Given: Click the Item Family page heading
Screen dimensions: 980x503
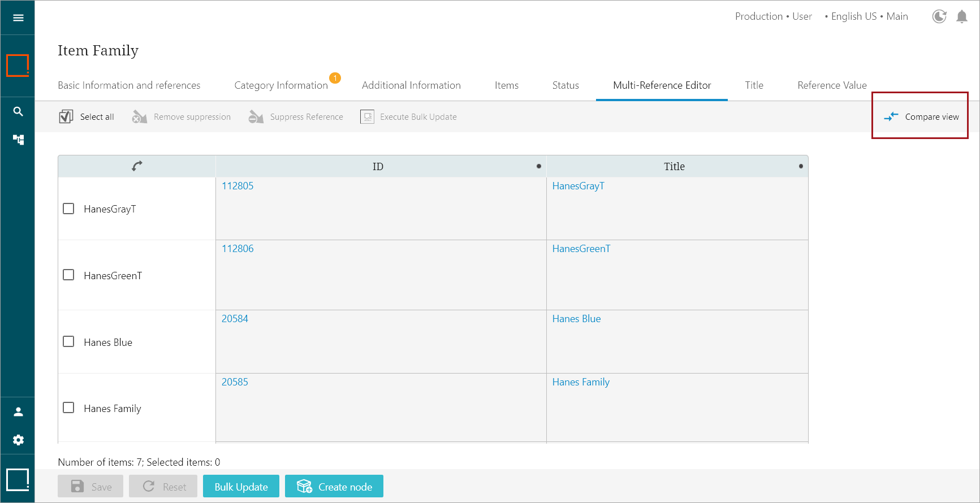Looking at the screenshot, I should (98, 51).
